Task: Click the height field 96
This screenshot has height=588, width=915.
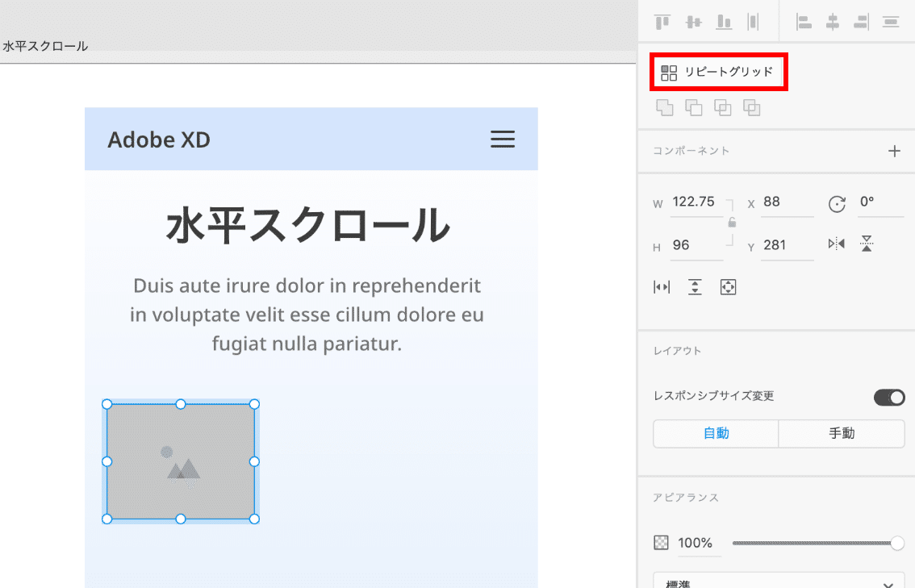Action: [696, 245]
